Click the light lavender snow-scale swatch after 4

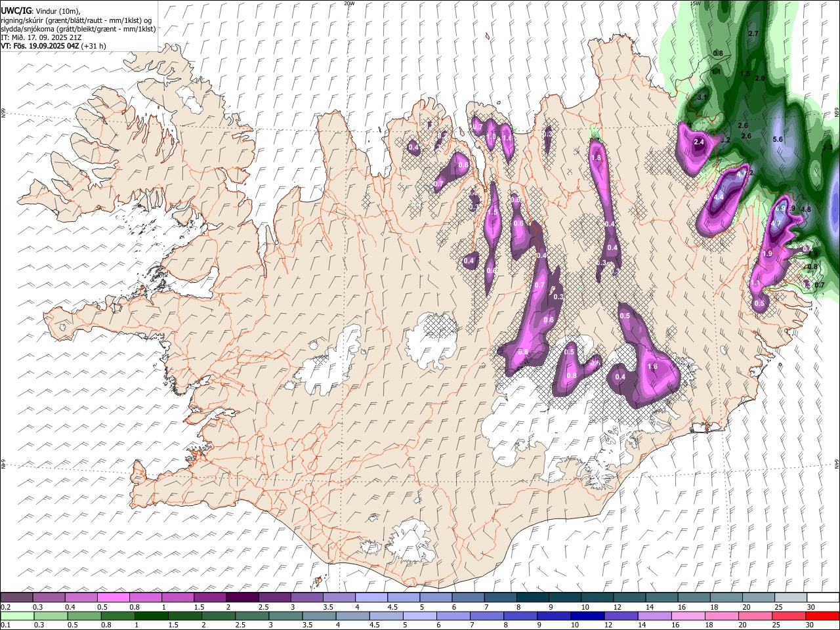point(371,598)
